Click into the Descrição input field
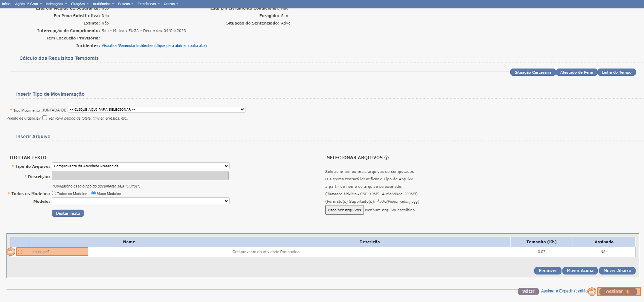This screenshot has height=302, width=644. pos(140,176)
